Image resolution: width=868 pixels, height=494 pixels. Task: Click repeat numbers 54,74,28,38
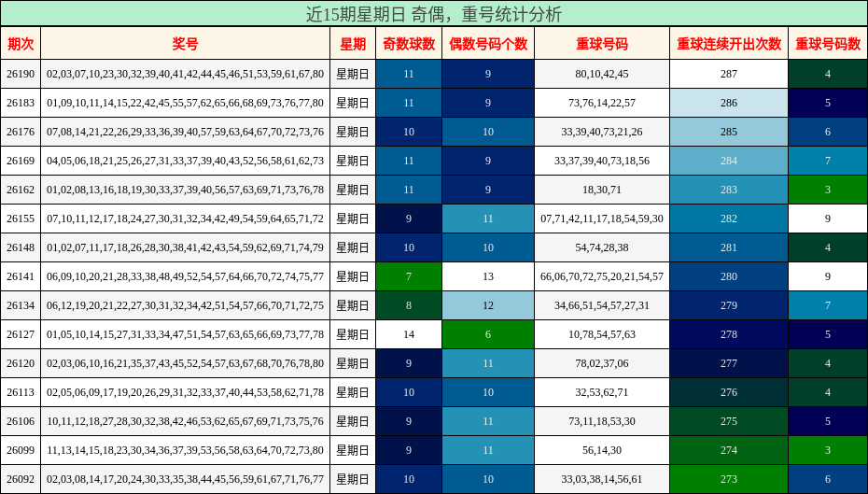coord(602,247)
